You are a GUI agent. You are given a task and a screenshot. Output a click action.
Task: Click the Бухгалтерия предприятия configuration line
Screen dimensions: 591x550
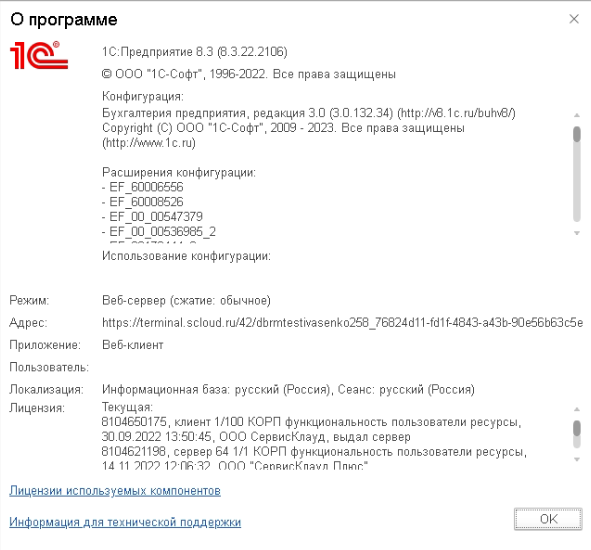click(x=309, y=113)
